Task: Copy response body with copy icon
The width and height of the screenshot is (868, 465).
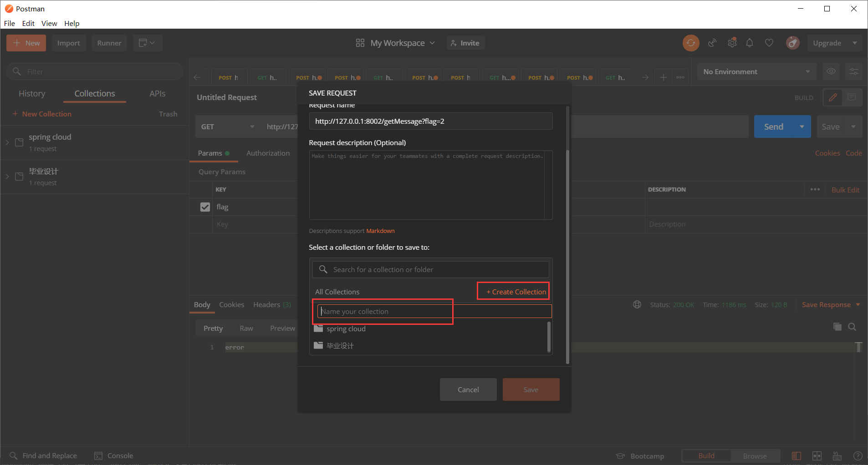Action: pyautogui.click(x=837, y=327)
